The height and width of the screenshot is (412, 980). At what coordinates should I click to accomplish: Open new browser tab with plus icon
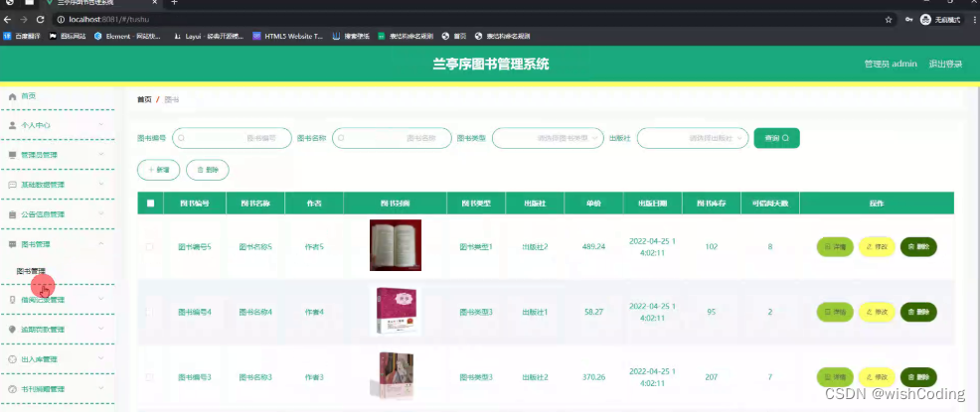click(x=174, y=3)
